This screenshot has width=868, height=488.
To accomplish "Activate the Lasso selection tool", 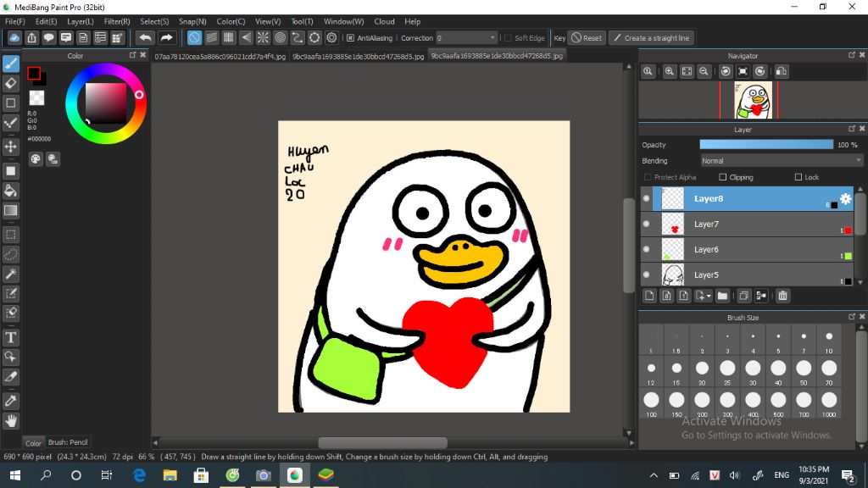I will (x=10, y=254).
